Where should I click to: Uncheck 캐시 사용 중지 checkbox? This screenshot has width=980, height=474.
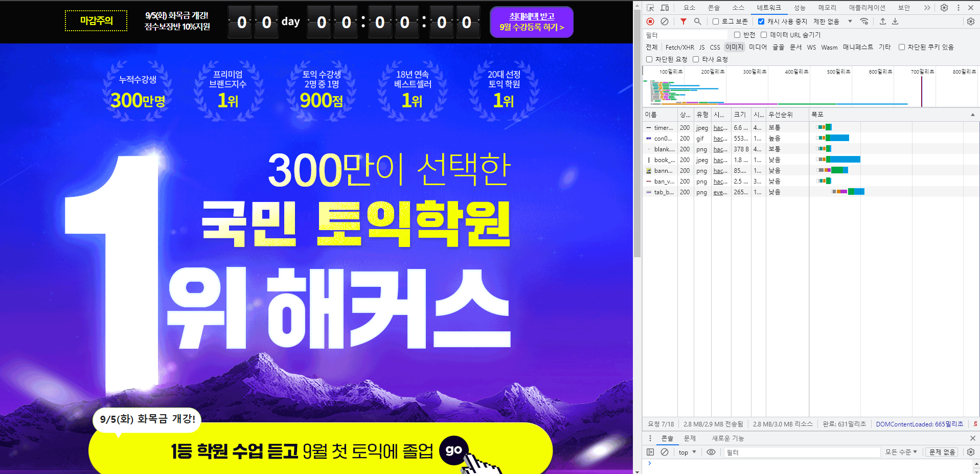tap(761, 21)
